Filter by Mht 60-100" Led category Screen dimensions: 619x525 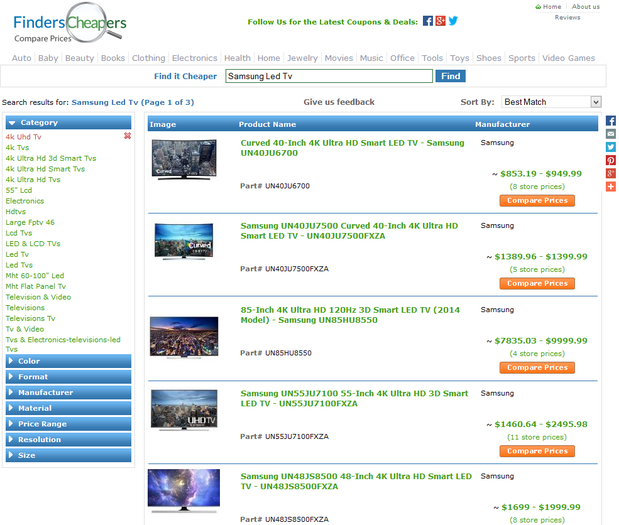[35, 276]
